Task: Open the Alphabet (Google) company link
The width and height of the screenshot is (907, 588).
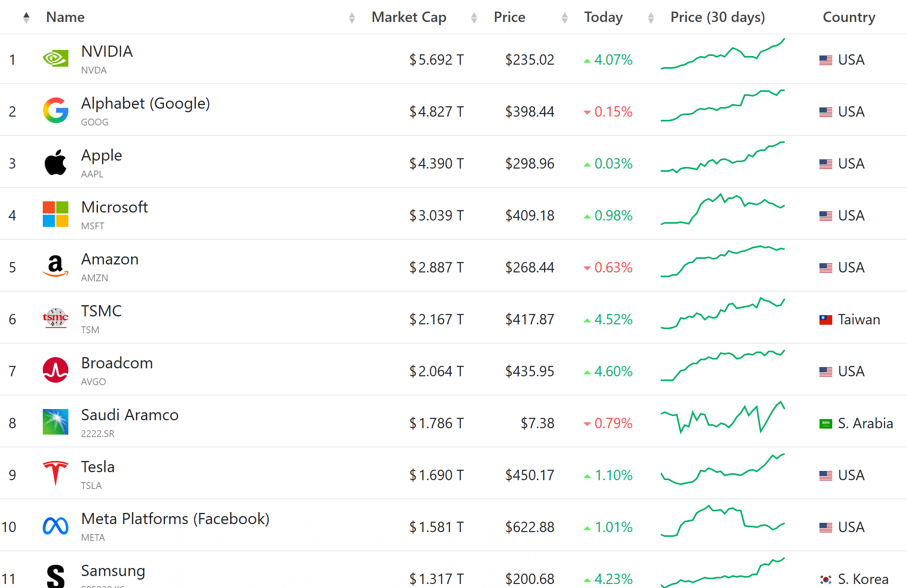Action: click(x=146, y=103)
